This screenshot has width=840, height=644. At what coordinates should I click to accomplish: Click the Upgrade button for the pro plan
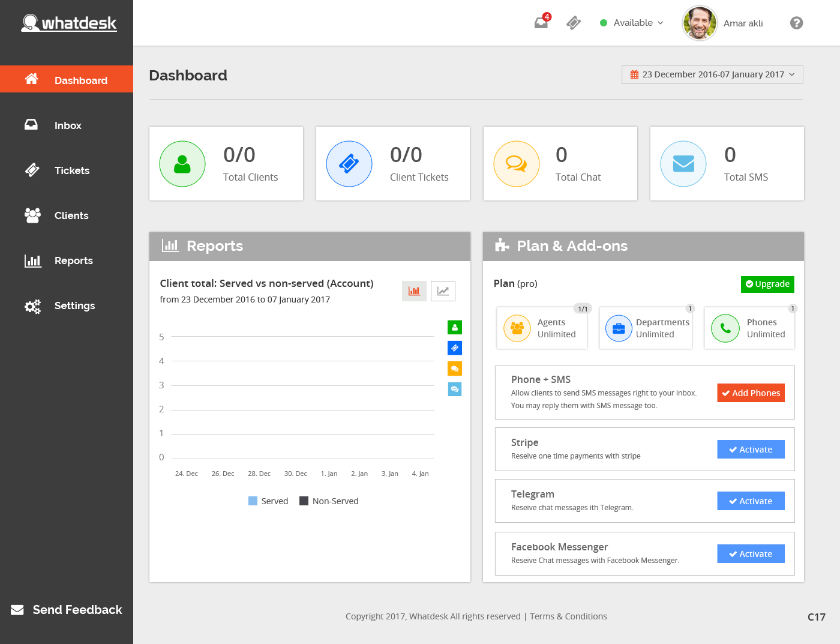coord(767,284)
